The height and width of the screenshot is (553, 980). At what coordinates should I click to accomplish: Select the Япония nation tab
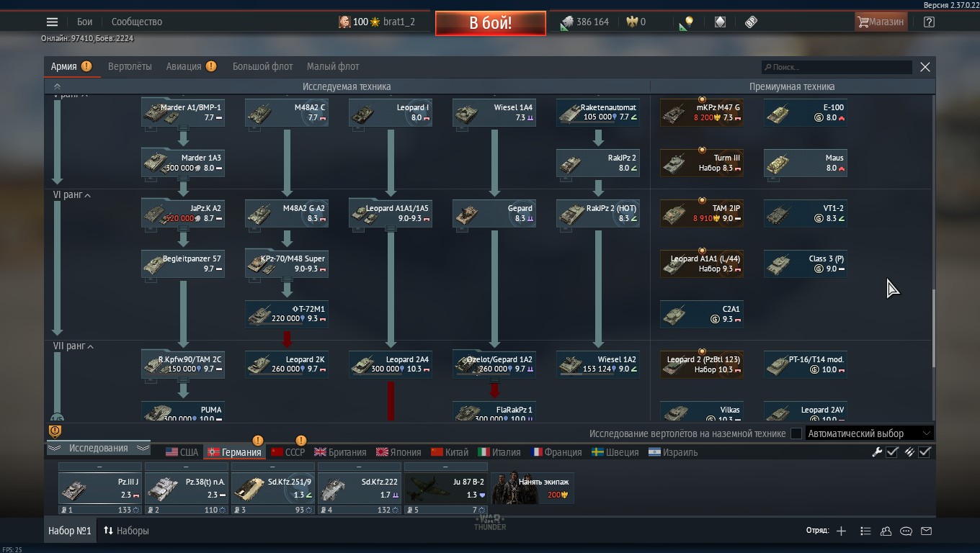coord(398,452)
